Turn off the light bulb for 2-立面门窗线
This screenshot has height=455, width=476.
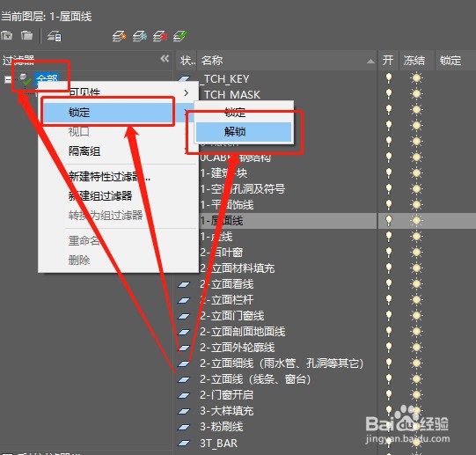(389, 315)
